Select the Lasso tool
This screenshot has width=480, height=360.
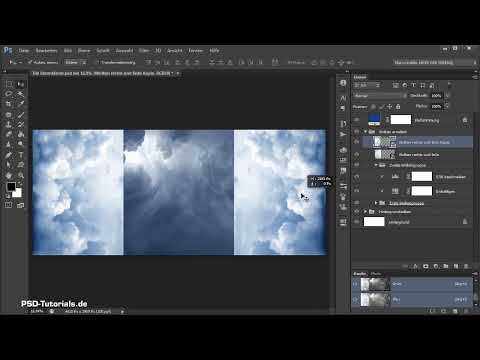click(x=9, y=94)
